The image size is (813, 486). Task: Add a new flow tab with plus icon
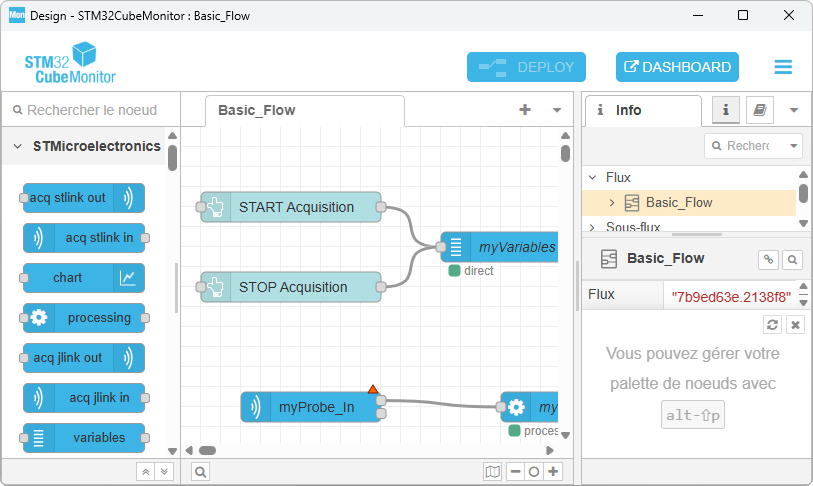tap(525, 110)
